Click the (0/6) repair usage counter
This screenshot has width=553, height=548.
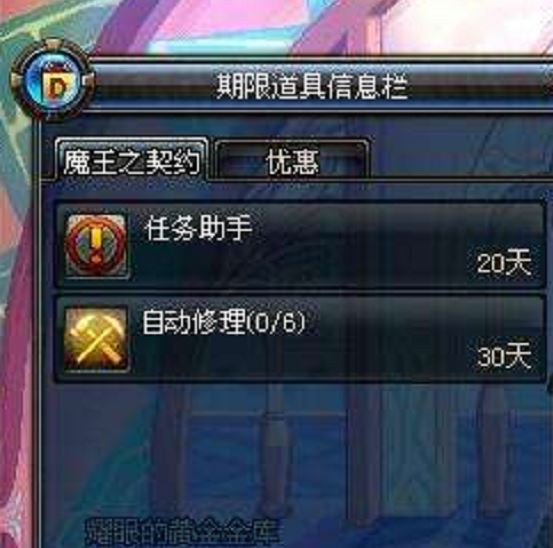[x=276, y=322]
